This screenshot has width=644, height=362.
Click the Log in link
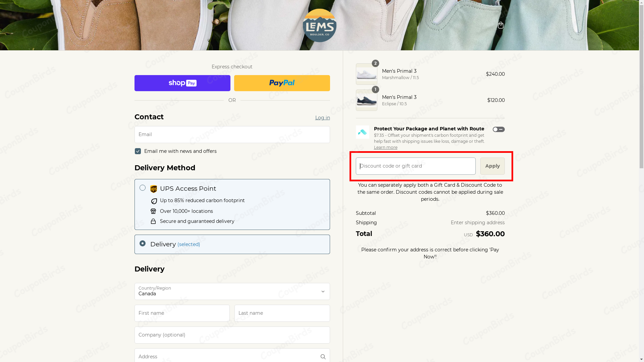pos(322,118)
